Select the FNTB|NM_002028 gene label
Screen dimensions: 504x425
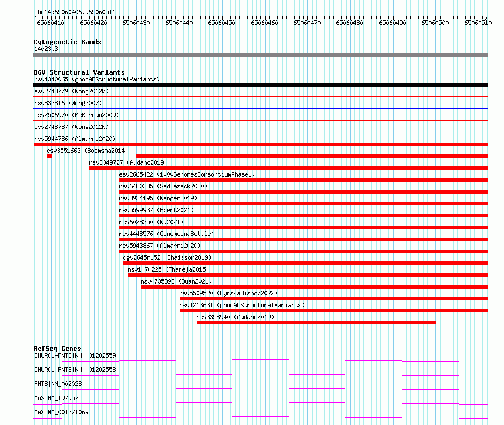click(x=58, y=384)
